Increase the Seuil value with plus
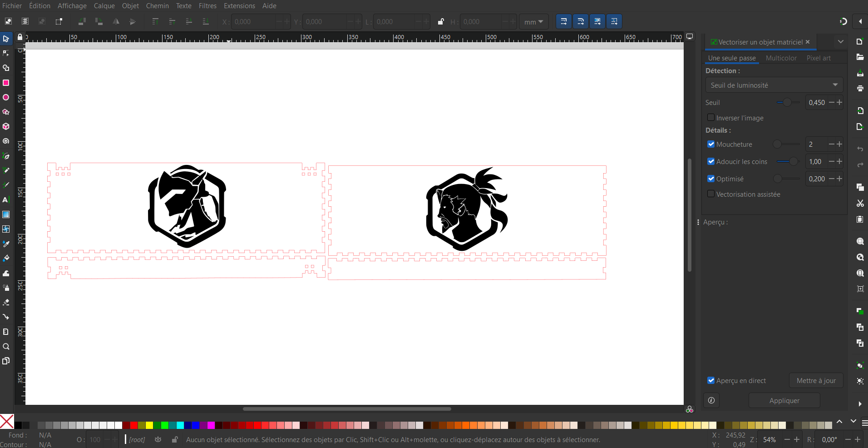Image resolution: width=868 pixels, height=448 pixels. (839, 102)
